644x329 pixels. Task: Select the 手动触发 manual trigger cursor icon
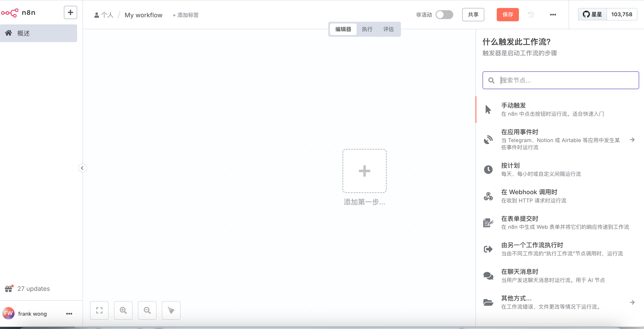point(488,110)
